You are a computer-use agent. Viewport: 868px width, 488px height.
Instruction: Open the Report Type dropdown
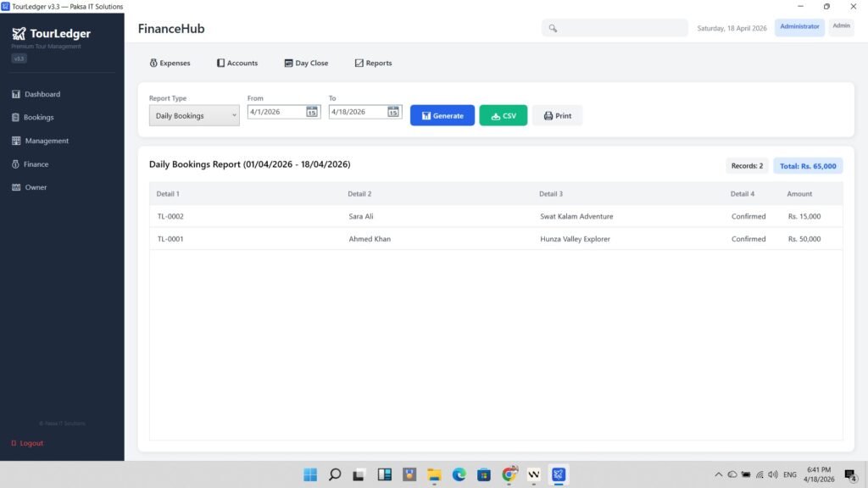[193, 115]
